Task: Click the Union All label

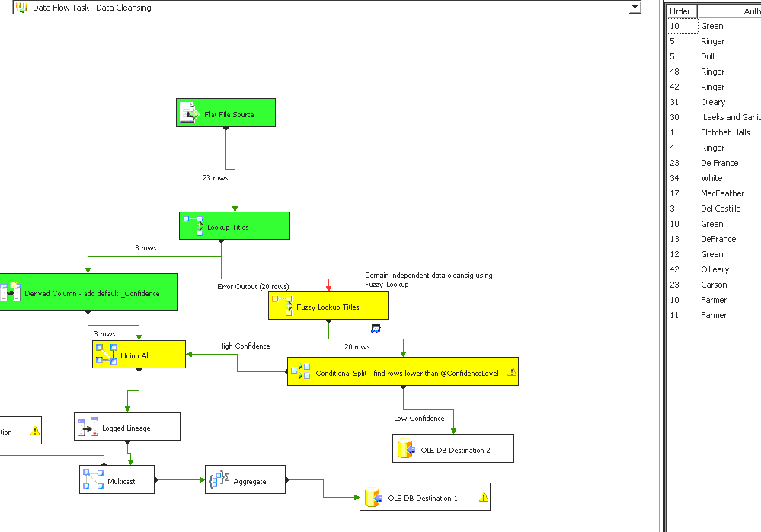Action: point(135,356)
